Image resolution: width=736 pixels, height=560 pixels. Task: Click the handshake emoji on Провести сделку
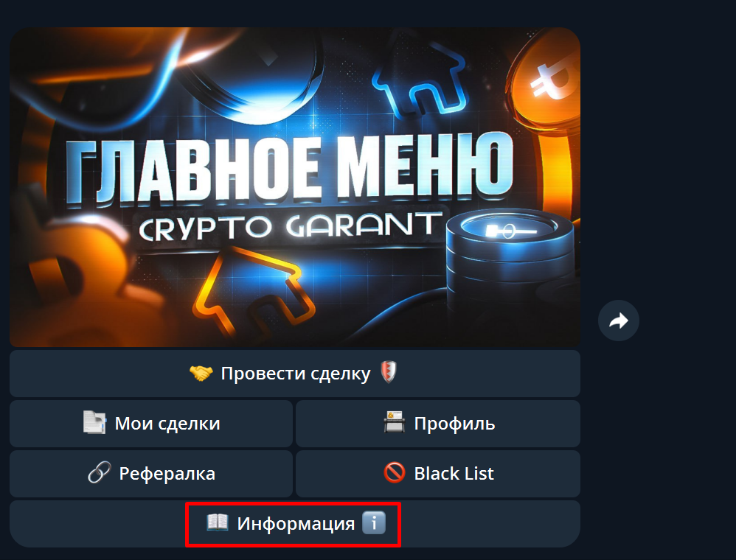coord(201,374)
